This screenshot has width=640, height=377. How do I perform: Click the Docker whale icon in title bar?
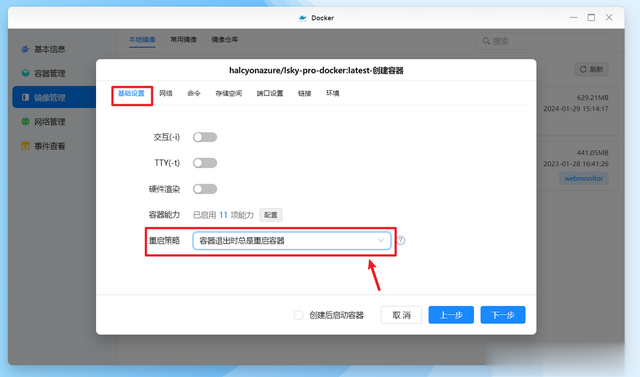point(302,18)
